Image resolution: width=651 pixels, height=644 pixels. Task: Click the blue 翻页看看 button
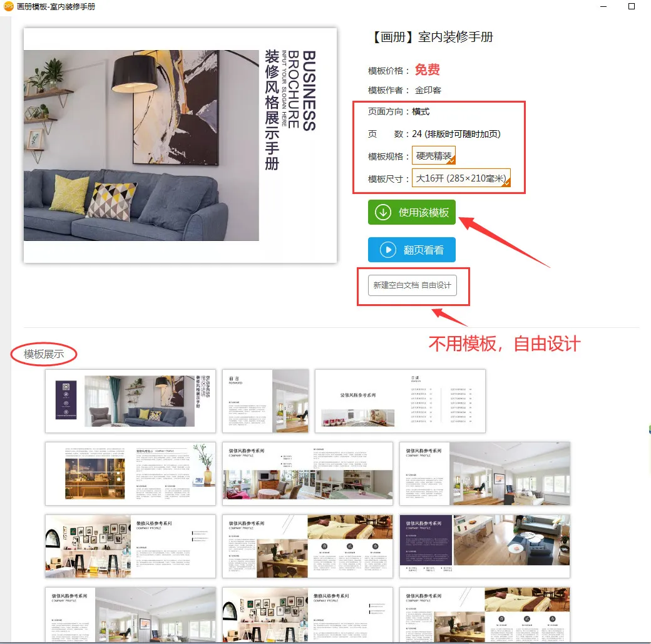click(x=411, y=250)
